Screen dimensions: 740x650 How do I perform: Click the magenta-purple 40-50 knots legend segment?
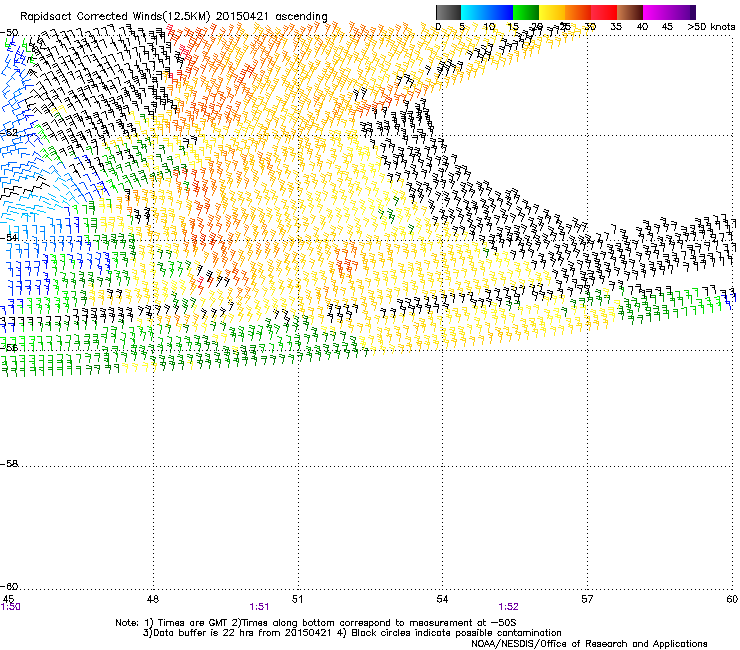669,12
